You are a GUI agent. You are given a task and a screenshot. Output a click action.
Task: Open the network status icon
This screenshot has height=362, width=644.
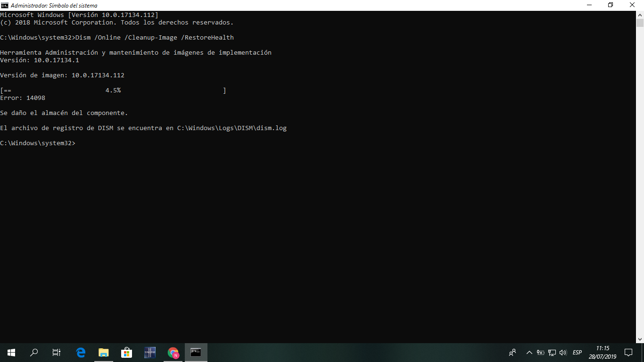pyautogui.click(x=552, y=353)
